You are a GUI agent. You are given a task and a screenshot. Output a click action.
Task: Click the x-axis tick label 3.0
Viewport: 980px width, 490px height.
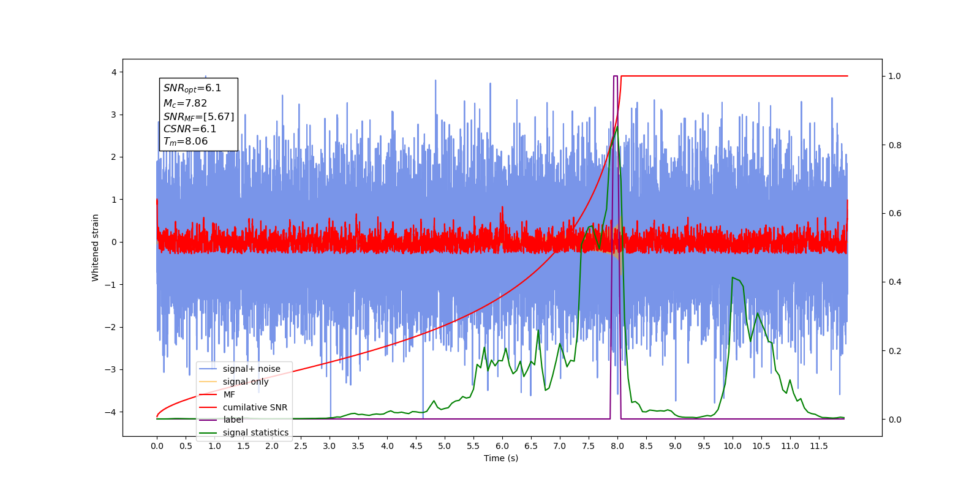[330, 446]
